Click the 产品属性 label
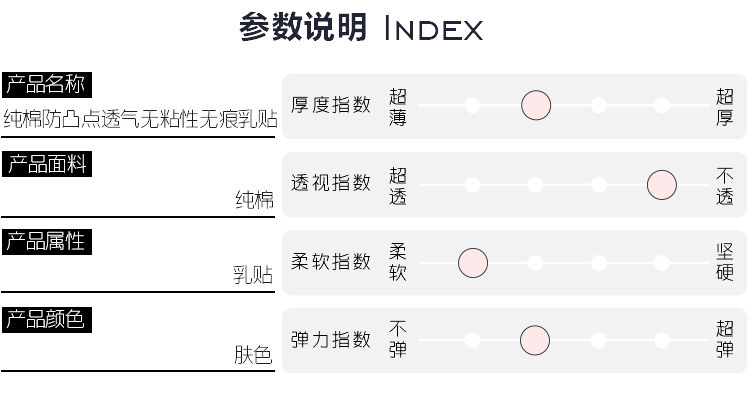 (x=45, y=241)
